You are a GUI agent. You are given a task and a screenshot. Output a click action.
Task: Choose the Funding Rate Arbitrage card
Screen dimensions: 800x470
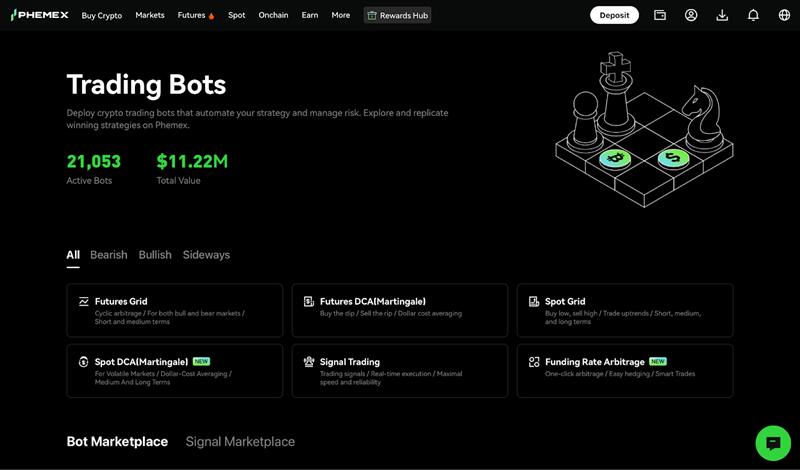624,370
